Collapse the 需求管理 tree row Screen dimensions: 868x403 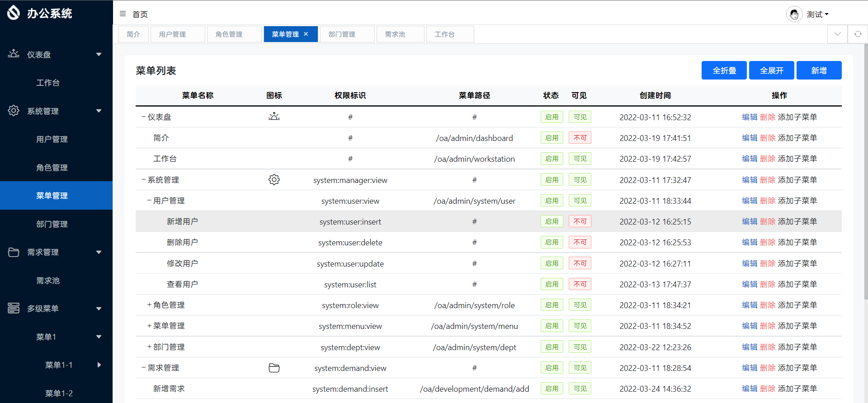coord(143,368)
